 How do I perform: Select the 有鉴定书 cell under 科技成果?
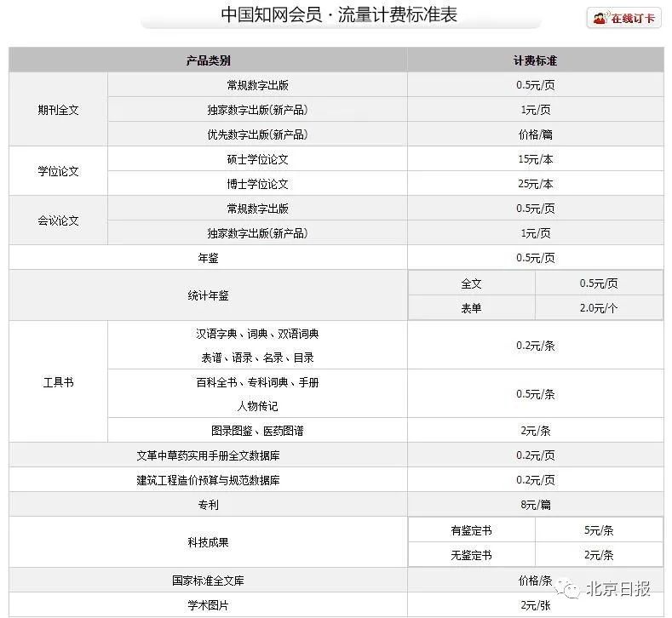[471, 530]
